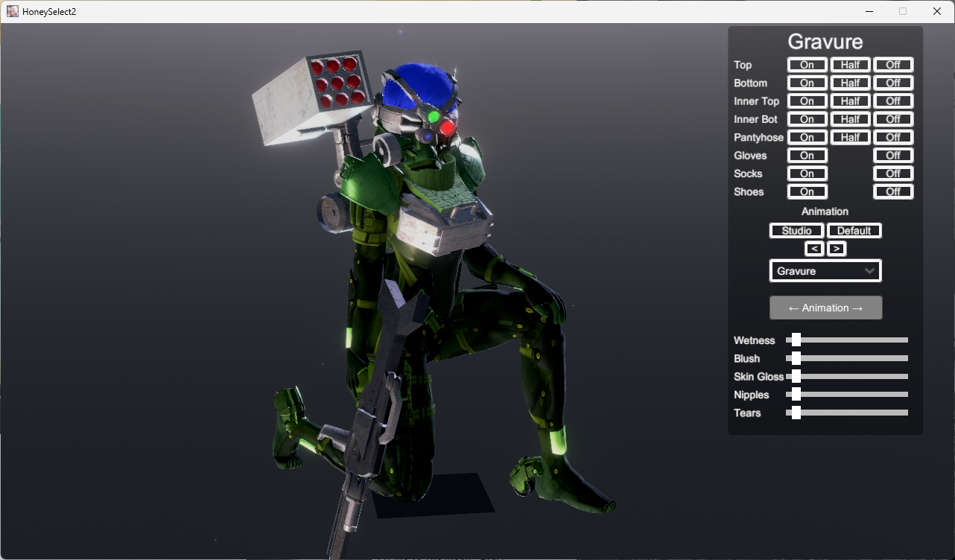Click the Tears slider track
Screen dimensions: 955x560
coord(847,413)
